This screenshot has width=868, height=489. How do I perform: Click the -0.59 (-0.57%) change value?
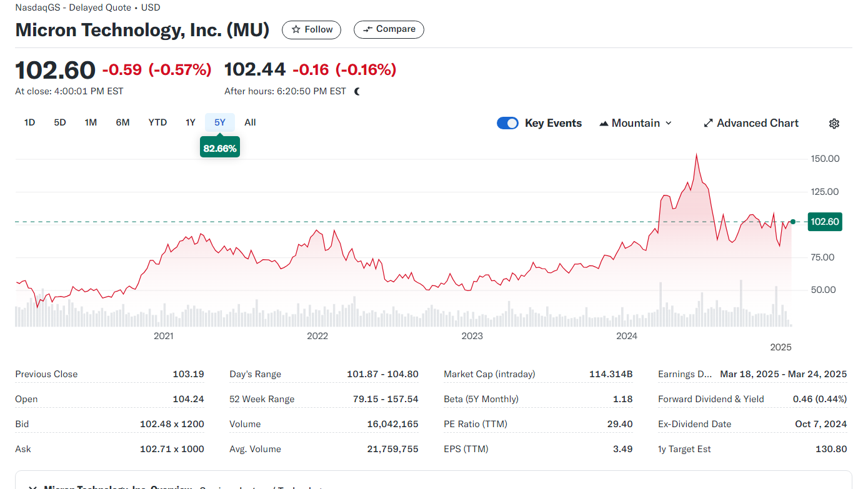coord(157,70)
